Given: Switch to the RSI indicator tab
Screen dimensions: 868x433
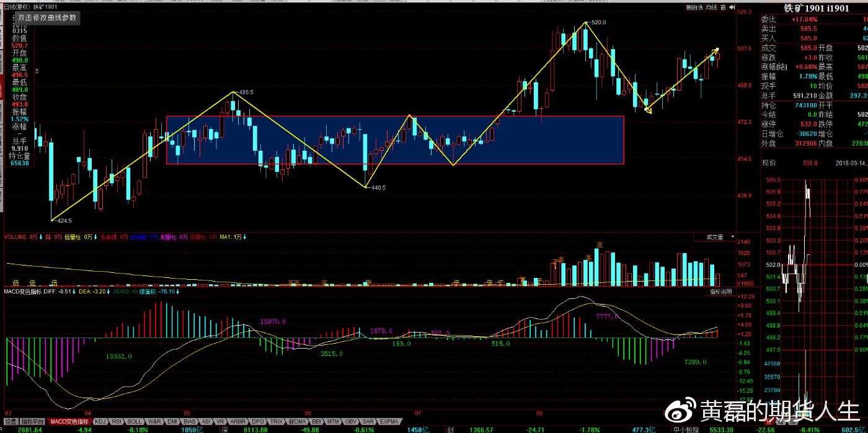Looking at the screenshot, I should tap(117, 422).
